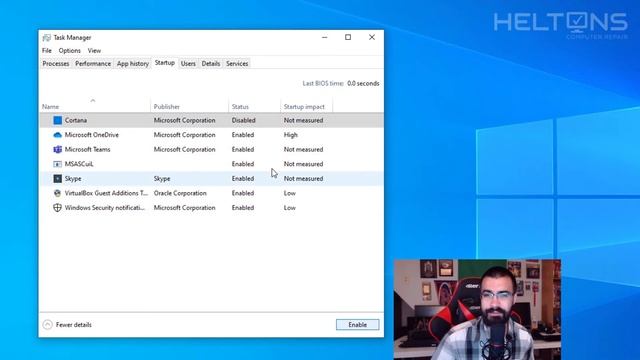Sort by the Status column header

[240, 107]
